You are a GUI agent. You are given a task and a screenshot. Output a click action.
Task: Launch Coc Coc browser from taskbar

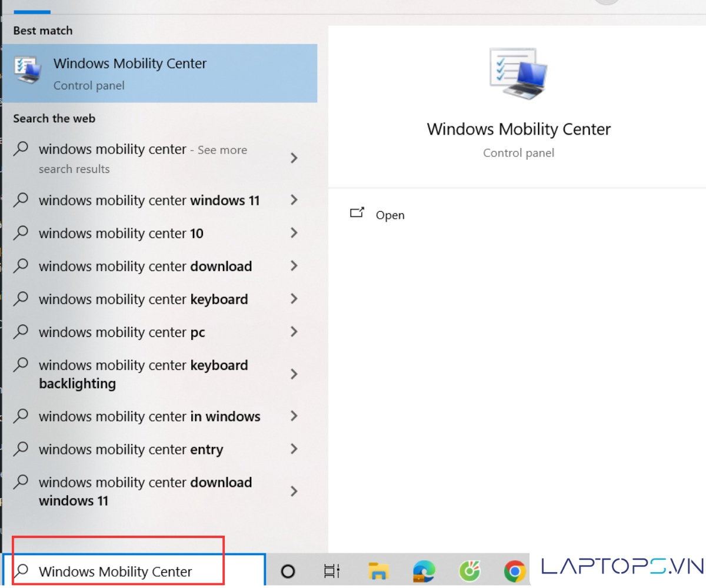(x=469, y=570)
